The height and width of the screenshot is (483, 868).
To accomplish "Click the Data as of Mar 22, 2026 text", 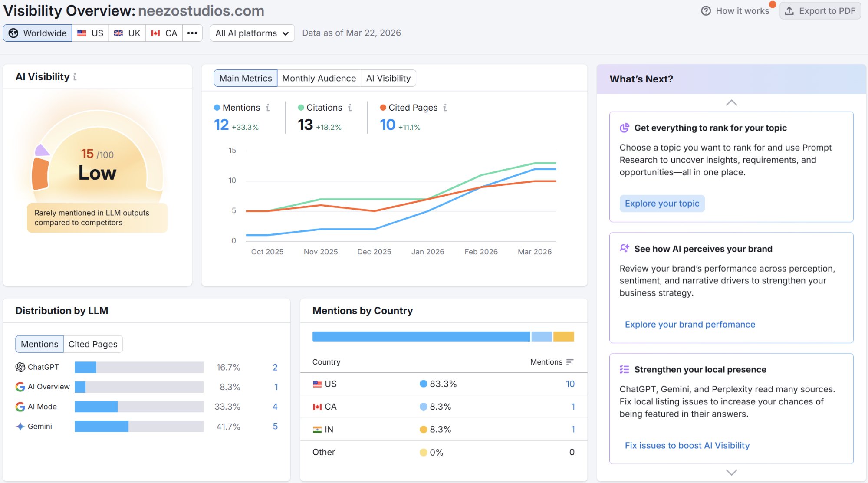I will point(352,33).
